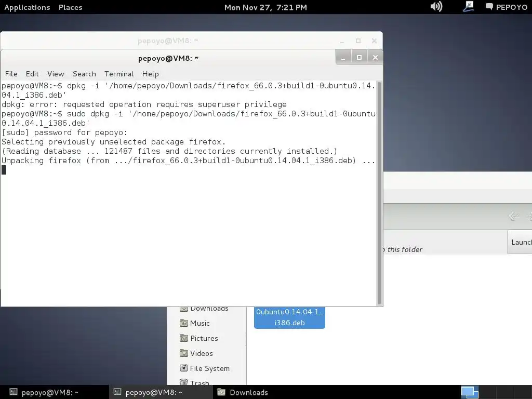This screenshot has height=399, width=532.
Task: Open the Applications menu in top panel
Action: [27, 7]
